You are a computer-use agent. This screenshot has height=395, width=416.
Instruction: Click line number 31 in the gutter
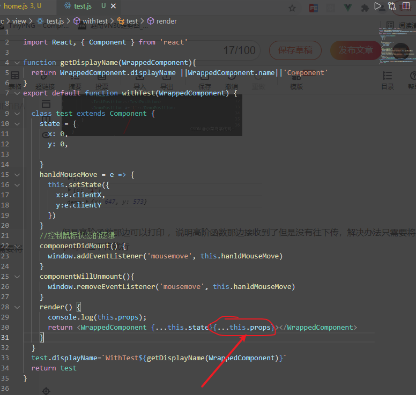(5, 338)
